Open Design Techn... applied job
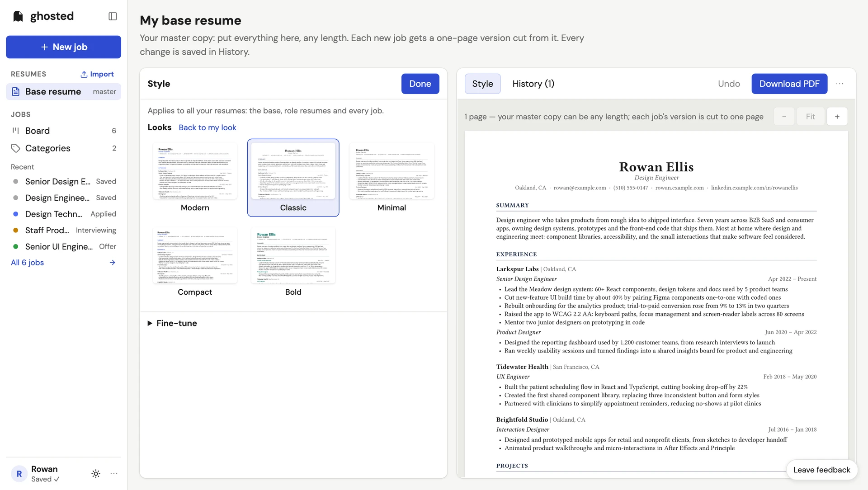 pyautogui.click(x=63, y=214)
